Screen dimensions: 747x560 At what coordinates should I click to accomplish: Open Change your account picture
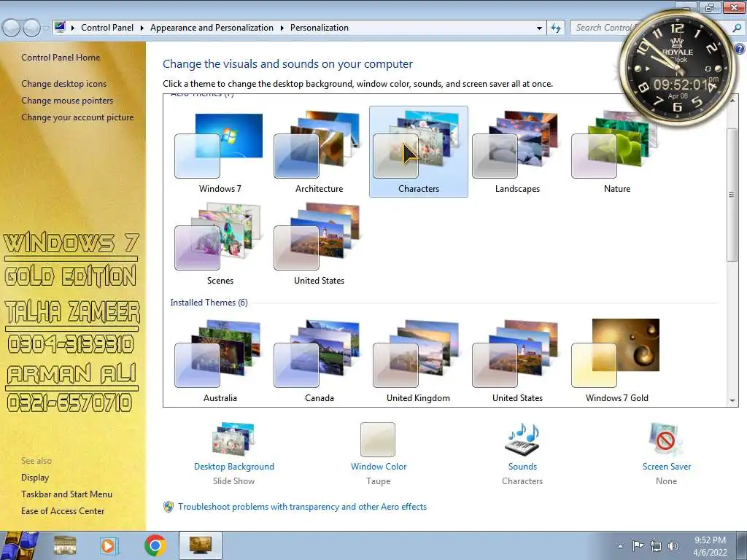pyautogui.click(x=77, y=117)
